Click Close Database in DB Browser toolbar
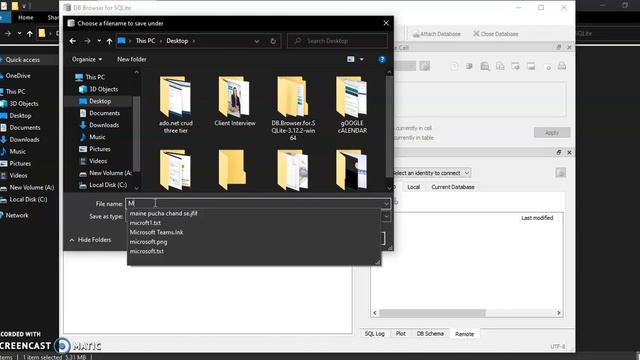This screenshot has height=360, width=640. (x=496, y=34)
